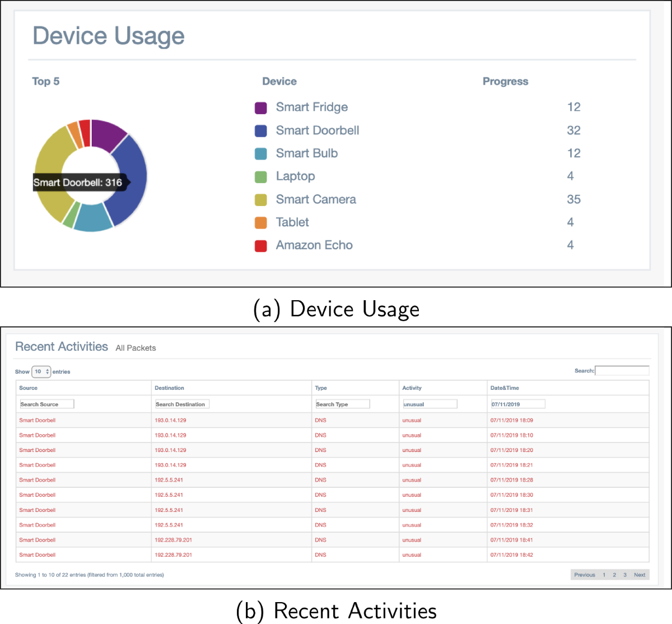Click the Next pagination button
Viewport: 672px width, 624px height.
pyautogui.click(x=640, y=575)
